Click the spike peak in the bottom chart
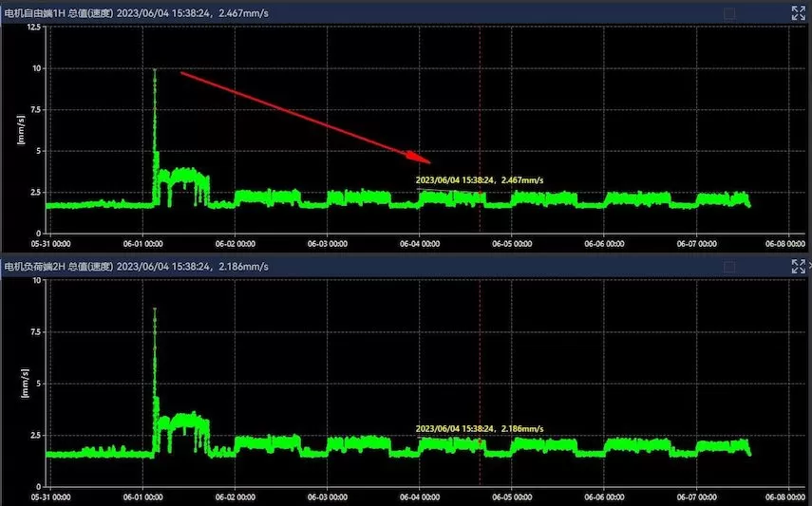This screenshot has height=506, width=812. tap(155, 309)
